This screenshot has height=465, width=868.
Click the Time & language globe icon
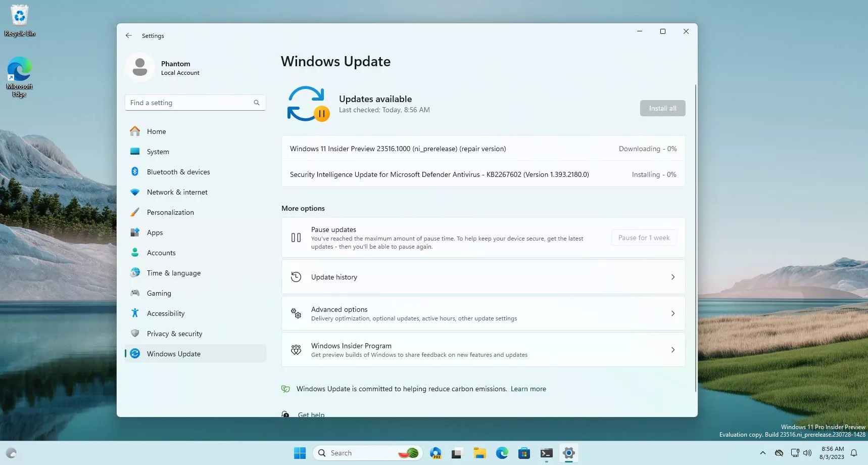point(135,273)
